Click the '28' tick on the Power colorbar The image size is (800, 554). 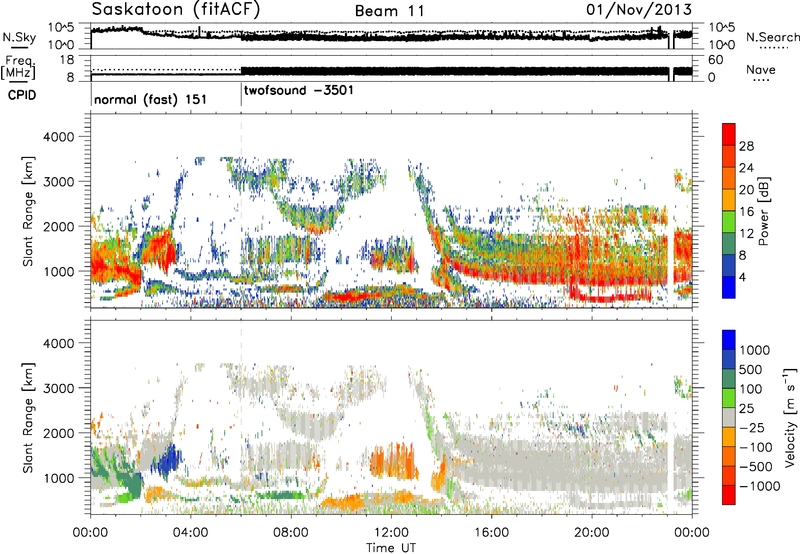click(x=746, y=146)
